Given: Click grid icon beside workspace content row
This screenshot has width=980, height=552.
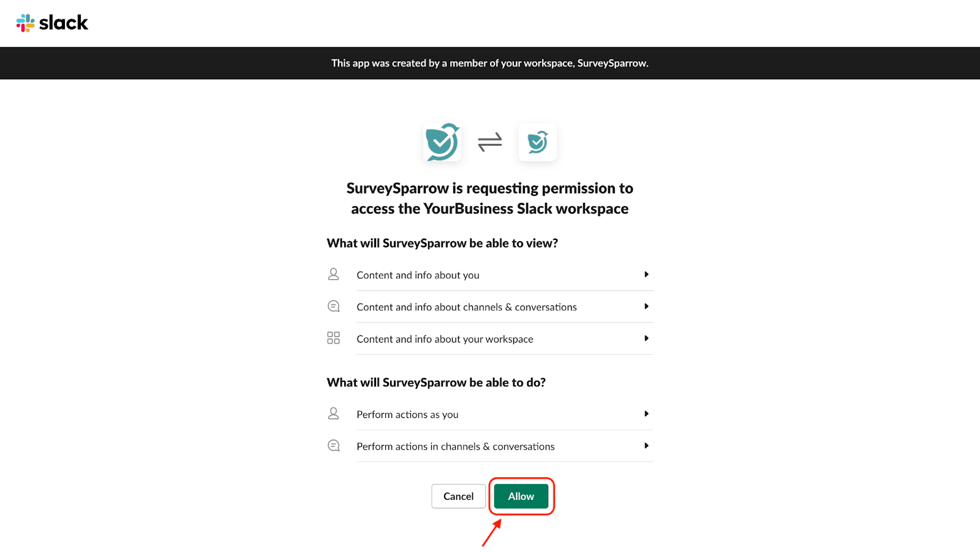Looking at the screenshot, I should point(333,338).
